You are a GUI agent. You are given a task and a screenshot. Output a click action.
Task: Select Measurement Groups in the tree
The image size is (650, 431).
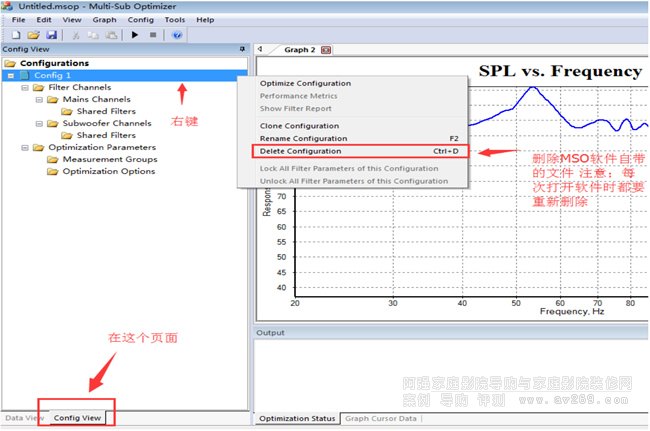coord(109,159)
